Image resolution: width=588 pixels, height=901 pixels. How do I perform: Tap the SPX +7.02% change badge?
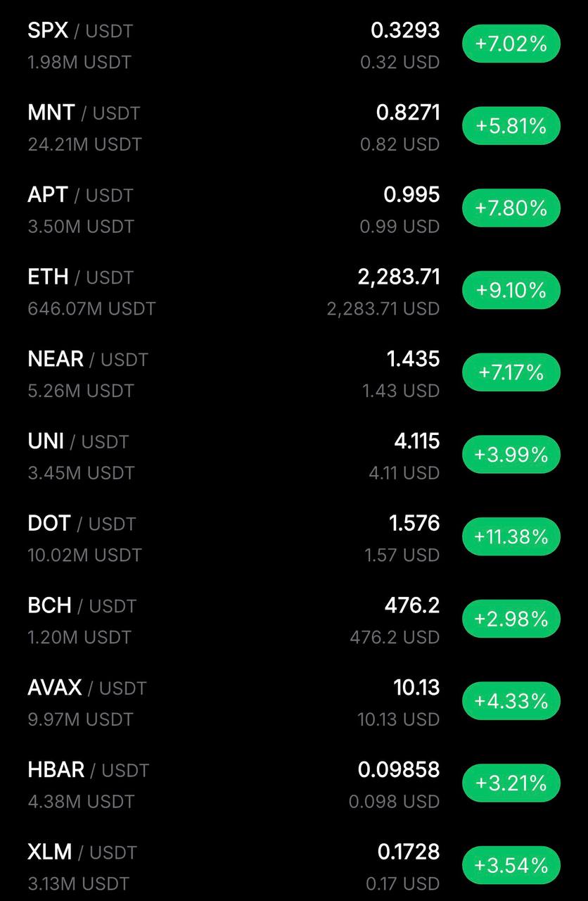tap(511, 44)
